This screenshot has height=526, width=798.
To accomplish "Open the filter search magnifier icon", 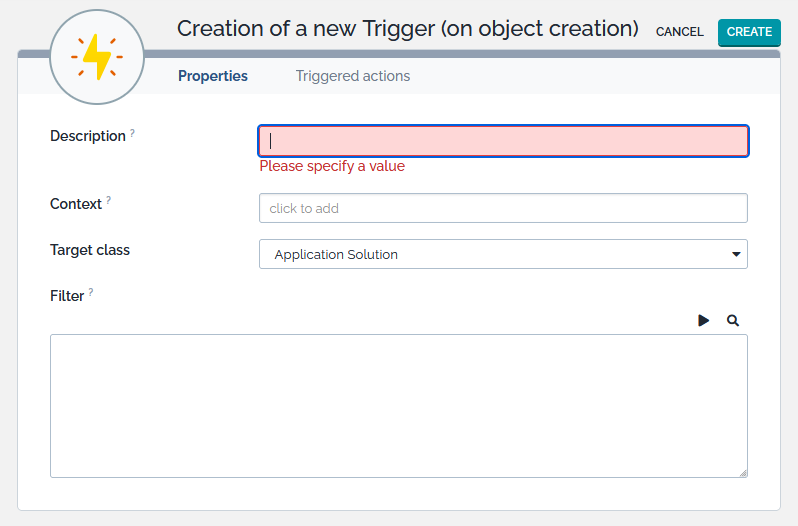I will point(733,320).
